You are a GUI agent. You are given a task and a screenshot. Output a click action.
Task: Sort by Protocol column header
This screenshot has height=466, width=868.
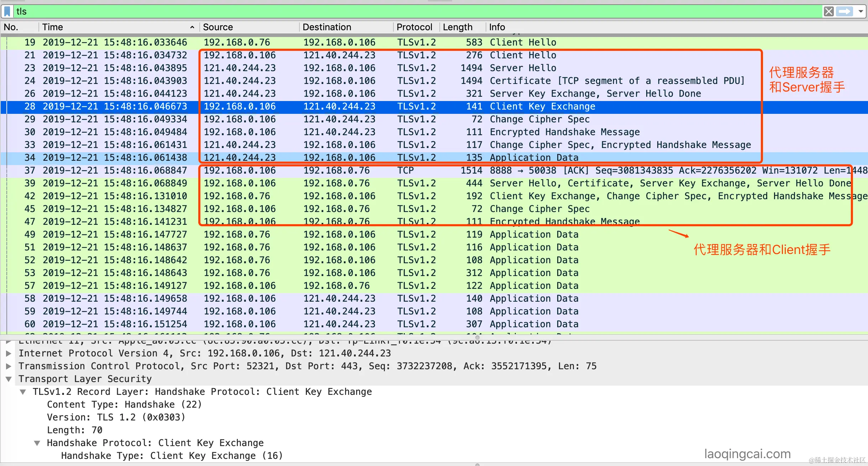tap(414, 27)
